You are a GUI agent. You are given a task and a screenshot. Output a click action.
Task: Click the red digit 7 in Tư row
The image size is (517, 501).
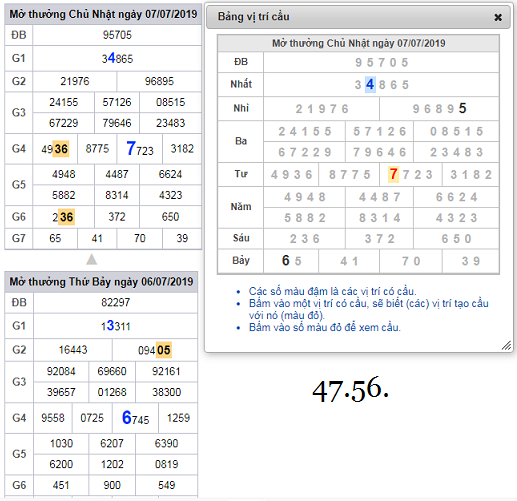click(x=394, y=174)
